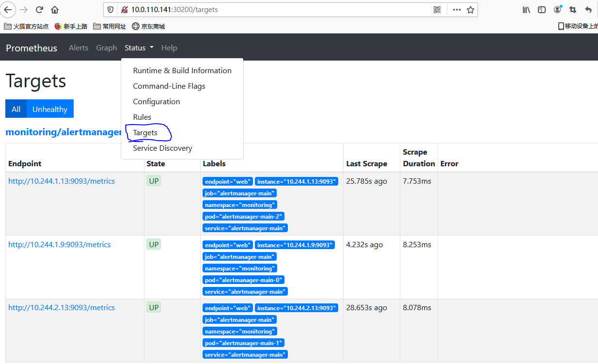Open the QR code icon in address bar
Image resolution: width=598 pixels, height=364 pixels.
(437, 10)
